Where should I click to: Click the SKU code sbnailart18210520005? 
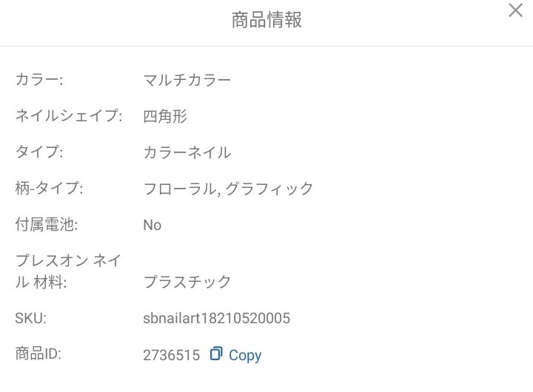tap(216, 318)
